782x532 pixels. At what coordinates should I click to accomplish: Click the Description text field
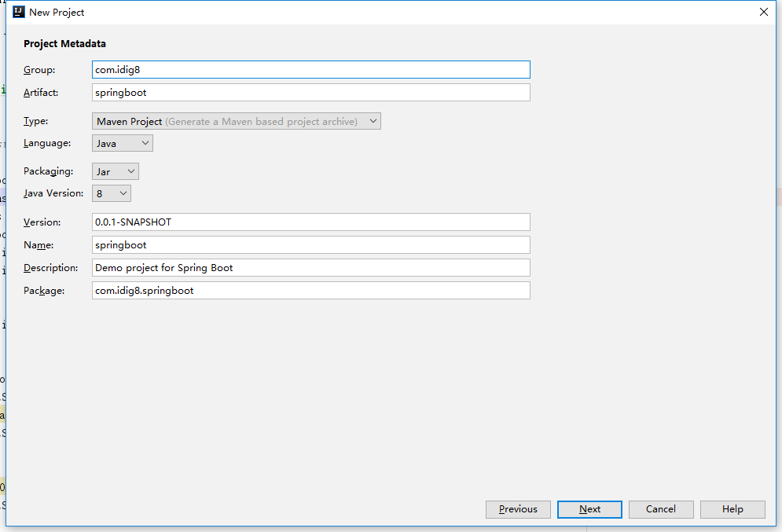tap(310, 268)
